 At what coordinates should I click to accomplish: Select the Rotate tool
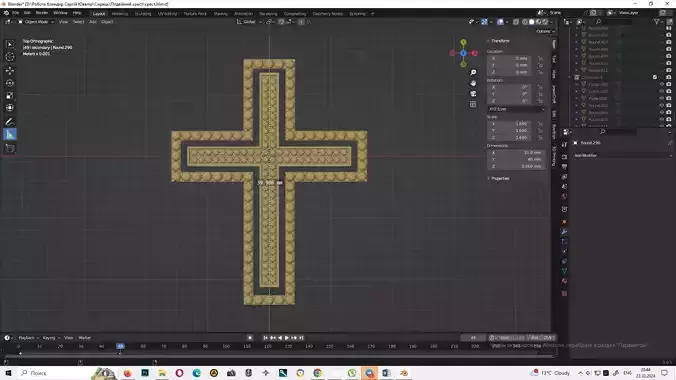pos(10,83)
